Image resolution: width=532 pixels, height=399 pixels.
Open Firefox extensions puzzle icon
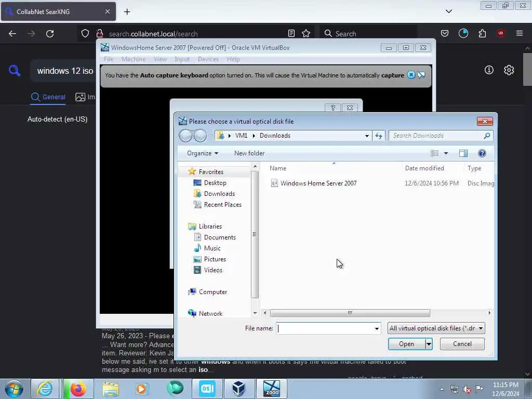pyautogui.click(x=482, y=33)
